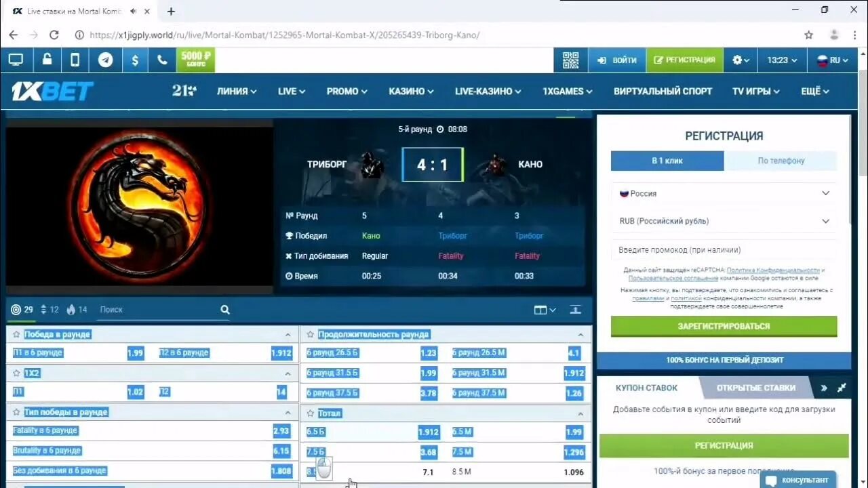
Task: Collapse the Продолжительность раунда section
Action: click(x=580, y=335)
